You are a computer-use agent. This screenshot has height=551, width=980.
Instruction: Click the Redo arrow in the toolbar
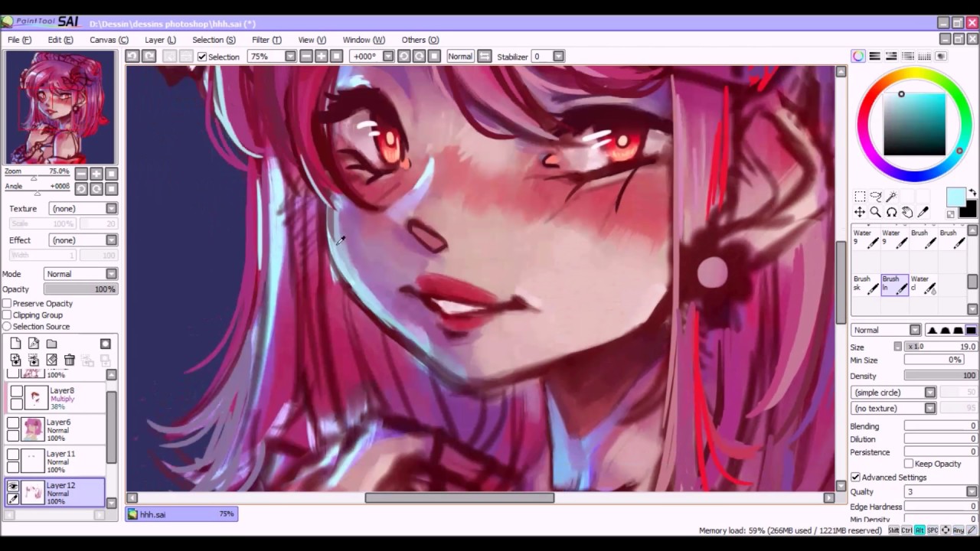coord(149,56)
